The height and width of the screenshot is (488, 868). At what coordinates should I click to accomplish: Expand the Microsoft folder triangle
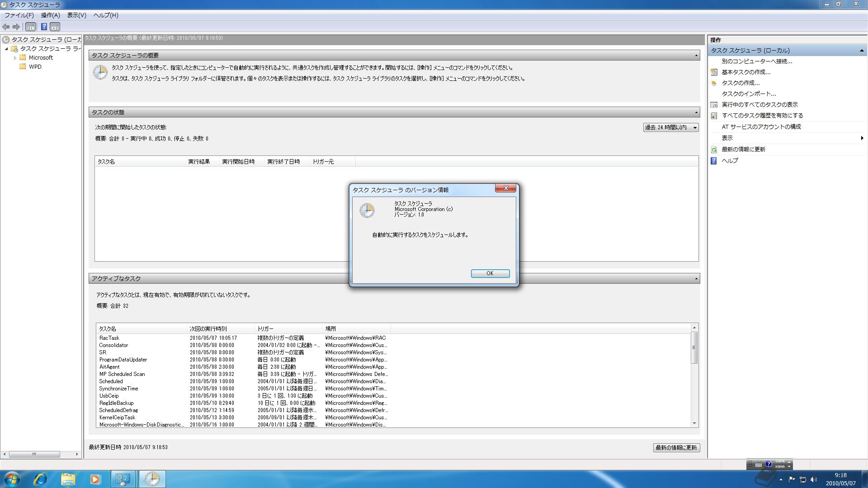tap(15, 58)
